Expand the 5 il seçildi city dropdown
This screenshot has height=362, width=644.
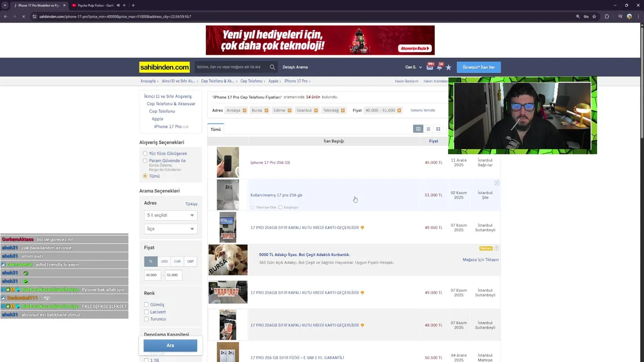coord(170,215)
